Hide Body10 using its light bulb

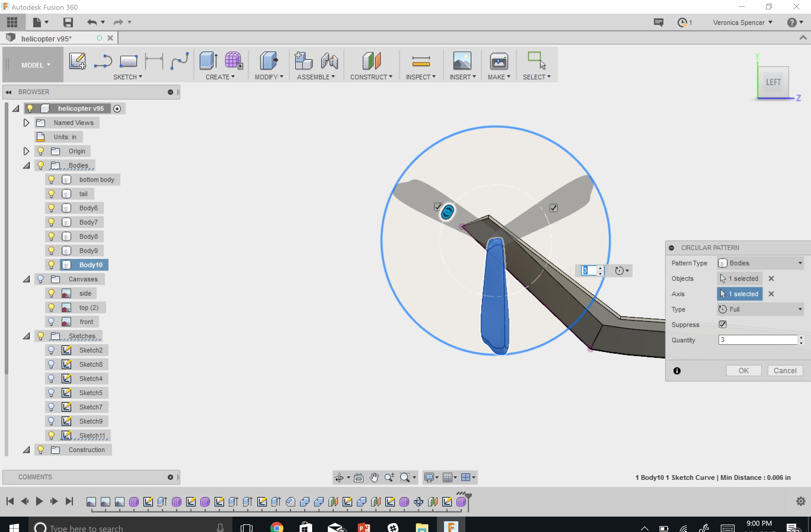point(51,265)
